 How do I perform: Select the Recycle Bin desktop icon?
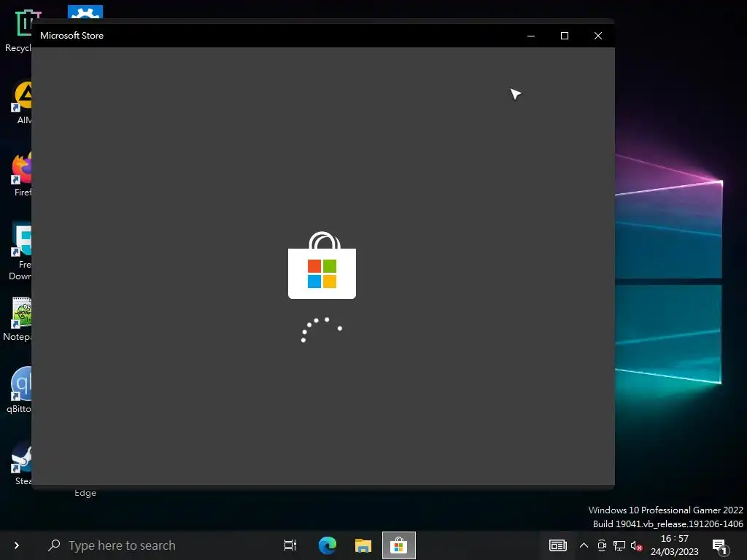pos(18,31)
